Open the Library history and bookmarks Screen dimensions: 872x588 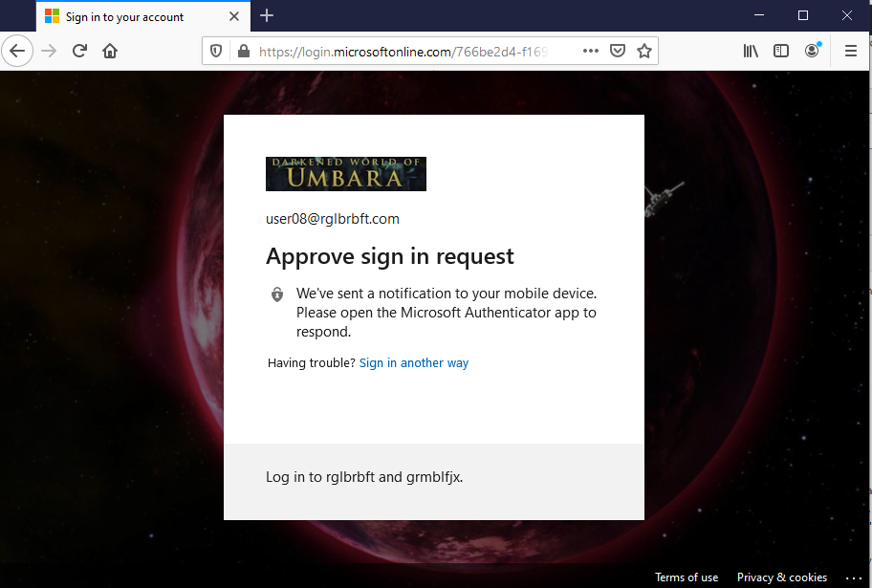(751, 51)
